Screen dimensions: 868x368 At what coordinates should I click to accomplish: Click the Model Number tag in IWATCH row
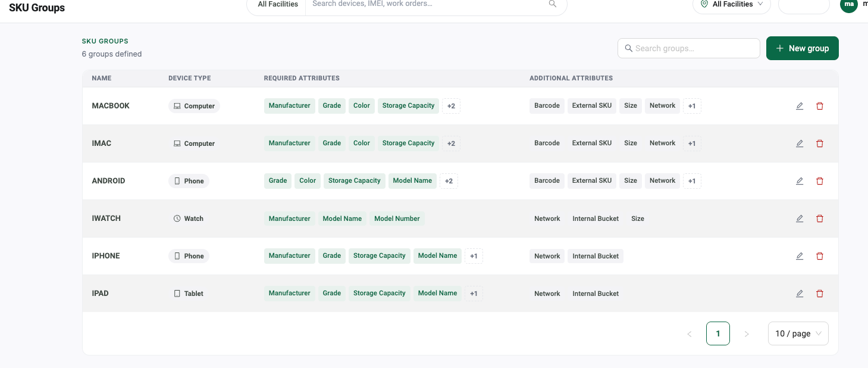coord(397,219)
